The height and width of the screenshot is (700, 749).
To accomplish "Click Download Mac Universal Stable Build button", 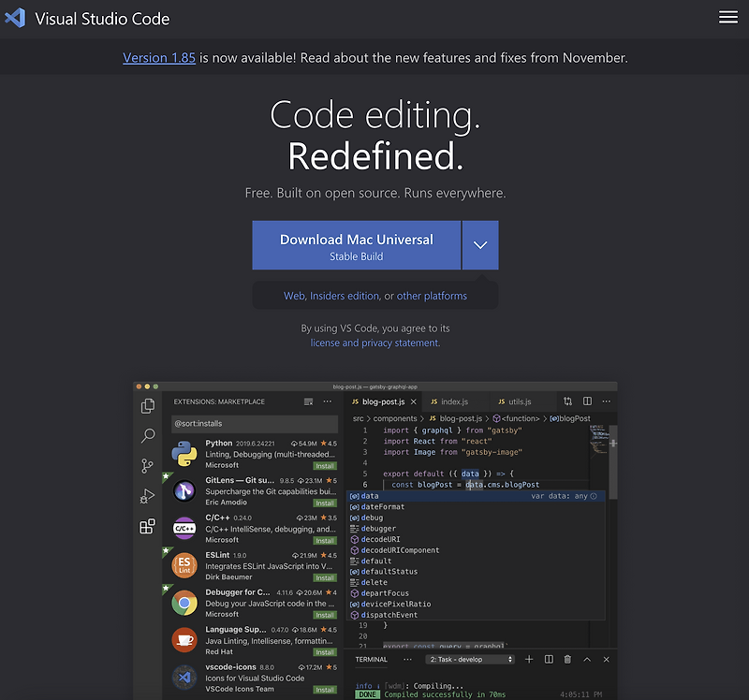I will [x=357, y=245].
